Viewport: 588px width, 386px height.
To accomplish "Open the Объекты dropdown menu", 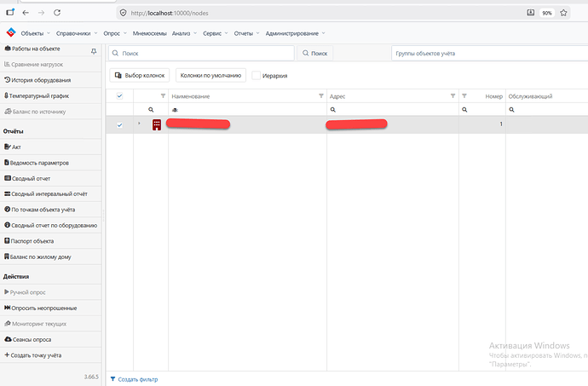I will click(35, 33).
